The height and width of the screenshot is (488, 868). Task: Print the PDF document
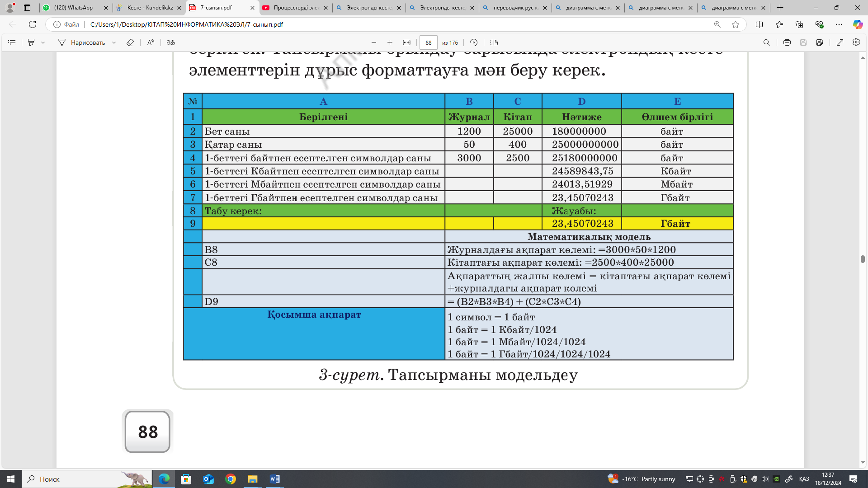pos(787,42)
